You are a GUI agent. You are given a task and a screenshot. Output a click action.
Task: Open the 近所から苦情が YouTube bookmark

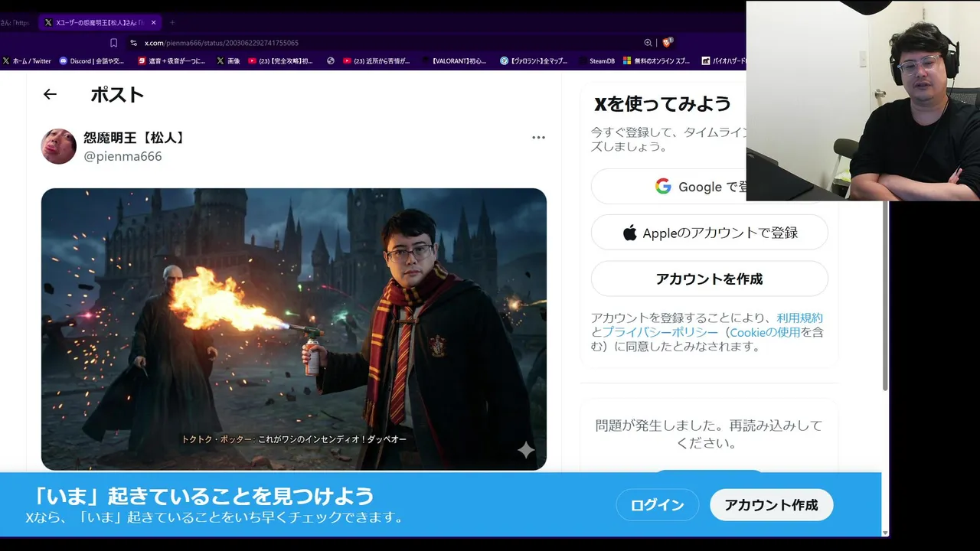[376, 61]
